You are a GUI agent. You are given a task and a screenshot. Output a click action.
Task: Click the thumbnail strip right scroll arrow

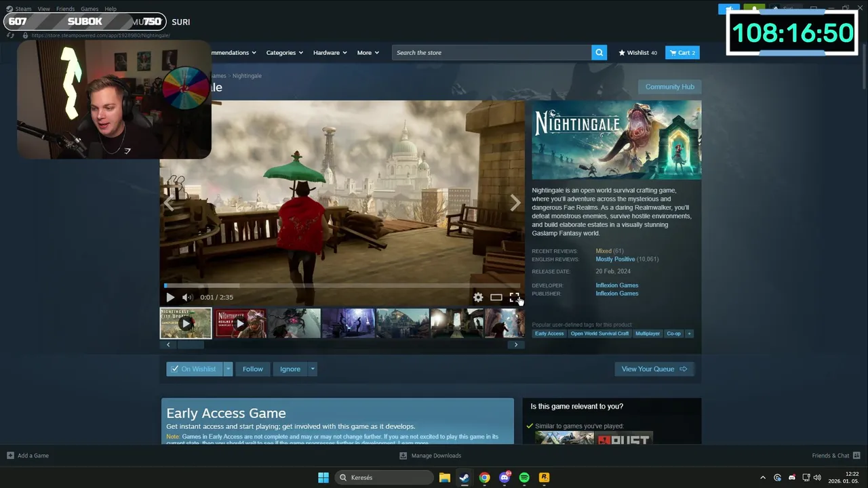tap(516, 344)
